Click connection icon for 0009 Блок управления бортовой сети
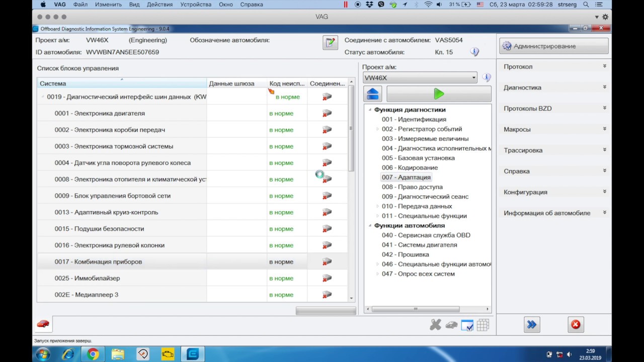The width and height of the screenshot is (644, 362). coord(327,196)
